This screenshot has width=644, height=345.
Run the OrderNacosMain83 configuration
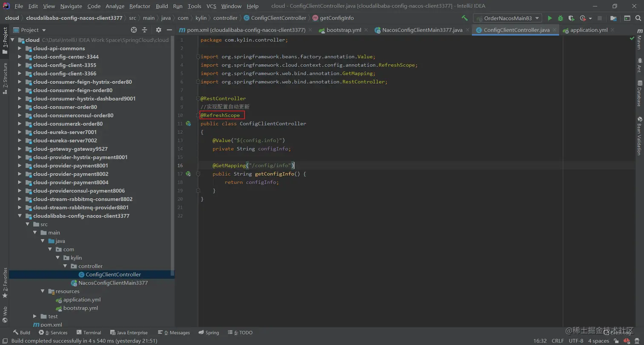550,18
